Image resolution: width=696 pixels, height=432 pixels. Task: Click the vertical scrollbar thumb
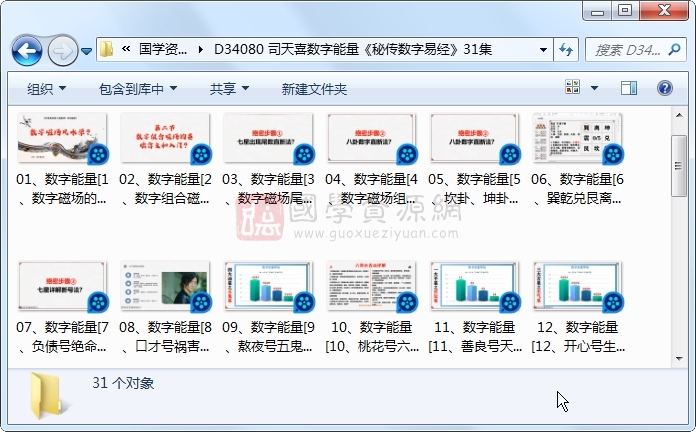click(x=679, y=166)
